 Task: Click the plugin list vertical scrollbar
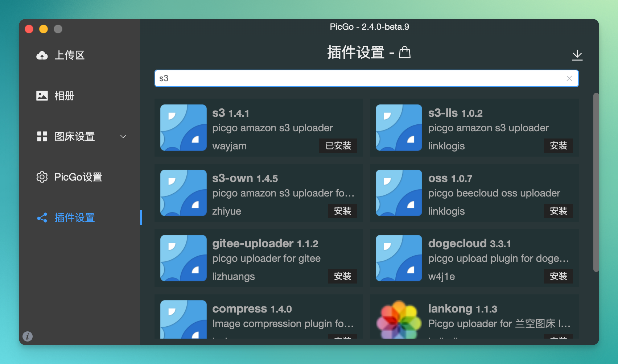(x=596, y=182)
